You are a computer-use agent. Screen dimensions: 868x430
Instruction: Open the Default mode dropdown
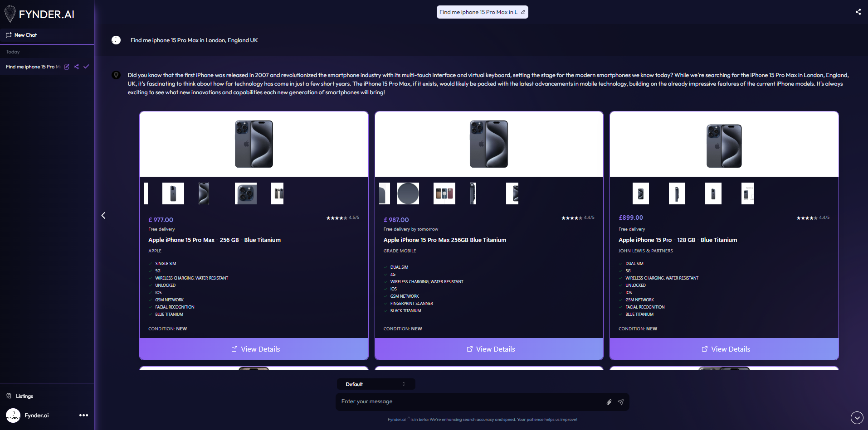[376, 384]
